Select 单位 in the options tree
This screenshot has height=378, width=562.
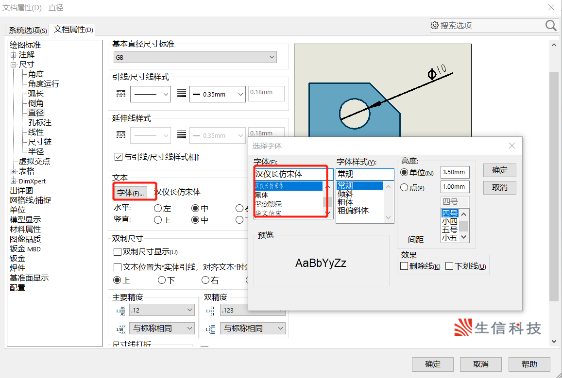coord(17,210)
